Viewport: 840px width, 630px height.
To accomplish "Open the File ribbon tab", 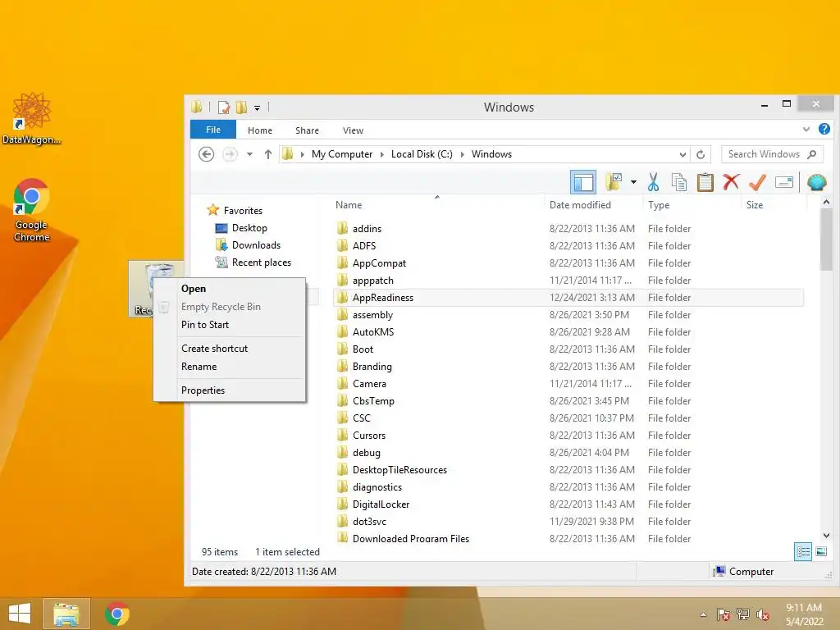I will pos(213,130).
